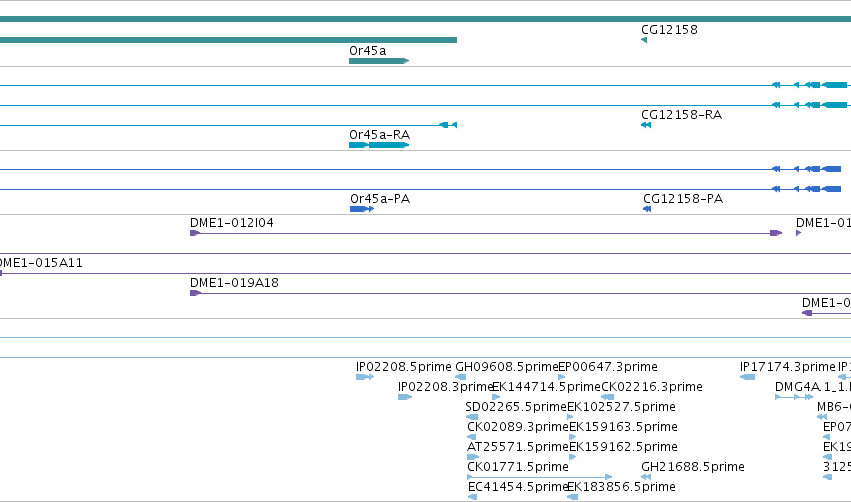Click the DME1-012I04 clone label
This screenshot has width=851, height=502.
click(232, 223)
